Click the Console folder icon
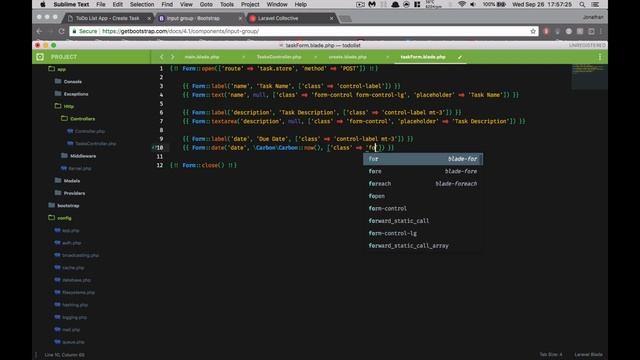Screen dimensions: 640x360 pyautogui.click(x=58, y=81)
